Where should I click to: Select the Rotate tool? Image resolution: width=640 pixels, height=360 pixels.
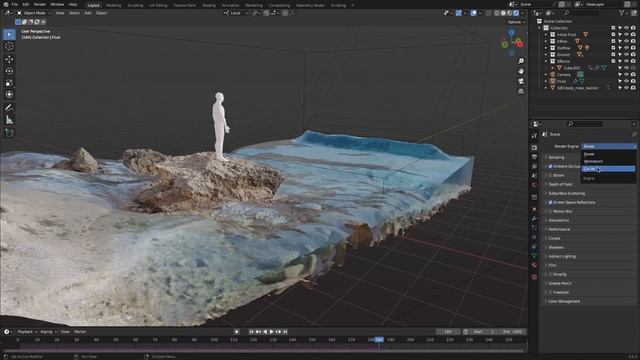coord(9,71)
